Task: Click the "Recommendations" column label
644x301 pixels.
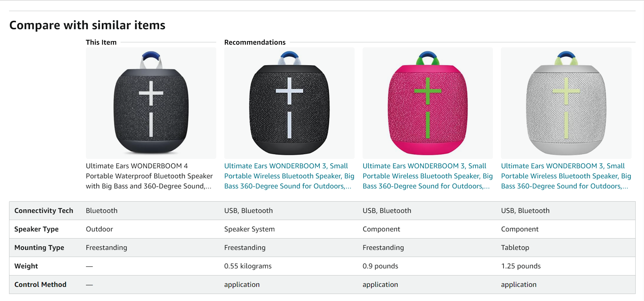Action: click(x=255, y=42)
